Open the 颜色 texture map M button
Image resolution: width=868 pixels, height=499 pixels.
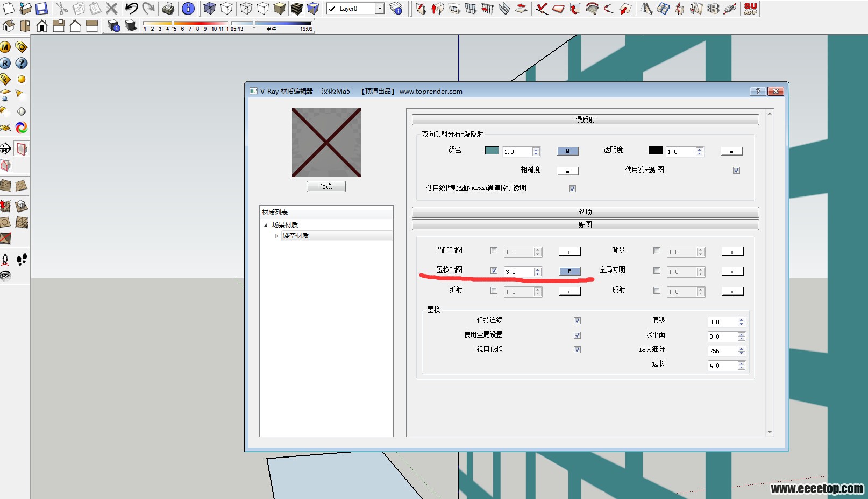tap(568, 151)
